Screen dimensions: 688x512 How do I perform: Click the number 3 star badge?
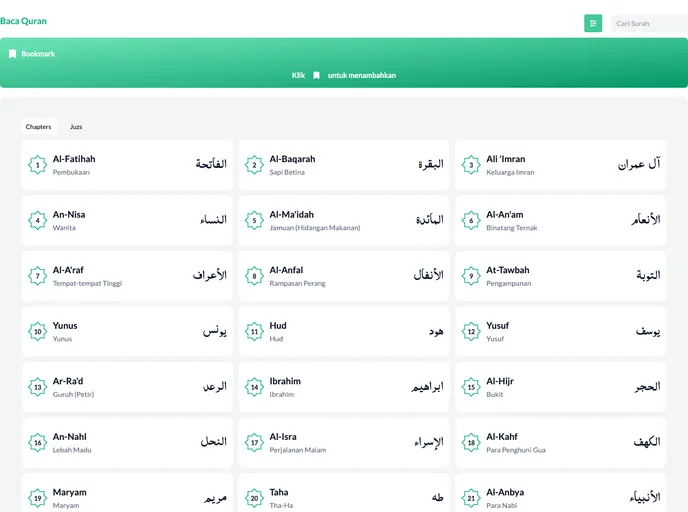pyautogui.click(x=471, y=165)
